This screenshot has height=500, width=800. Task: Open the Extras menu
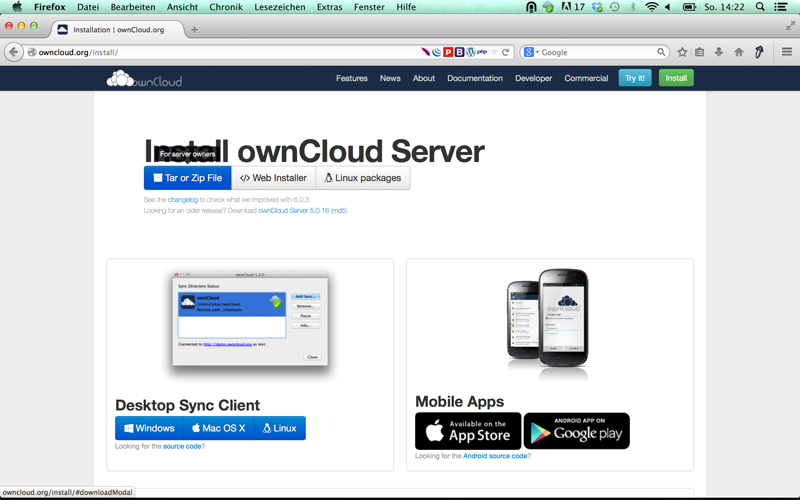(330, 7)
